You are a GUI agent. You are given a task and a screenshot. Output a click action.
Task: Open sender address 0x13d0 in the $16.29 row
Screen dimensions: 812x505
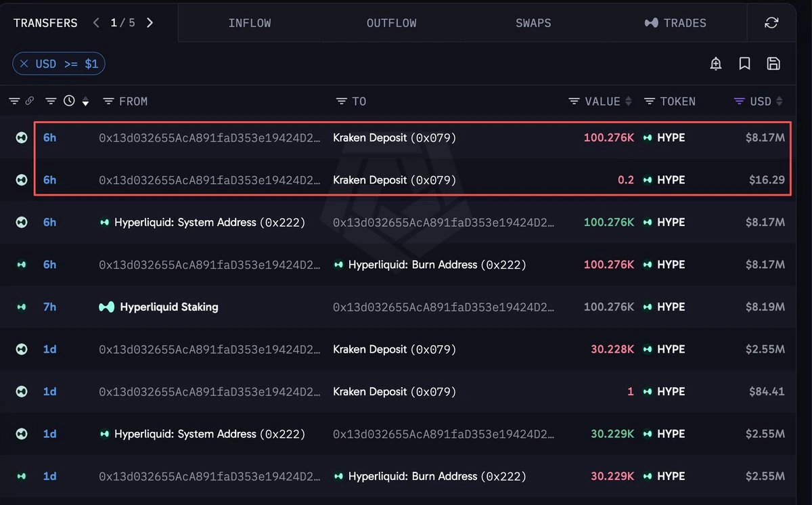(x=210, y=180)
